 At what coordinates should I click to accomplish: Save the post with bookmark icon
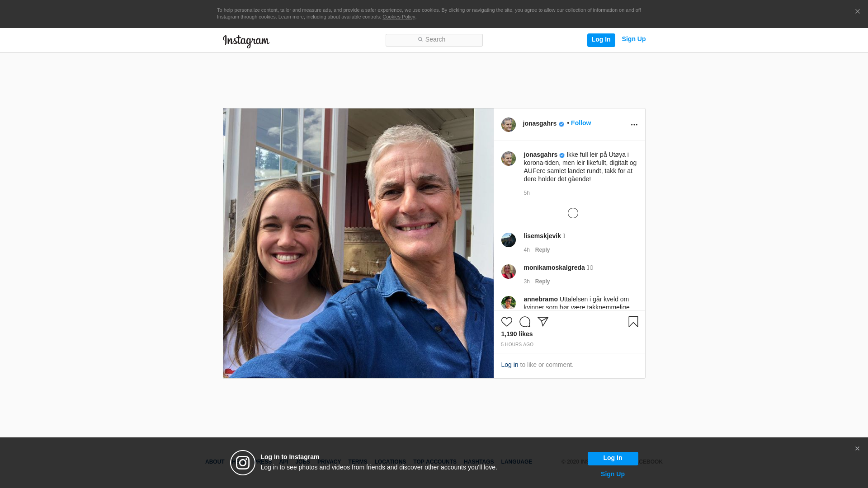click(633, 322)
